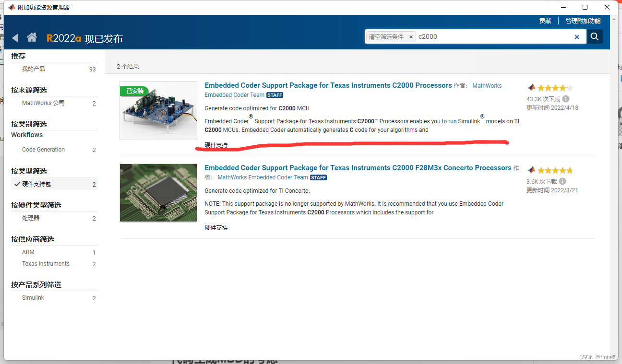
Task: Click the R2022a 现已发布 banner text
Action: coord(84,38)
